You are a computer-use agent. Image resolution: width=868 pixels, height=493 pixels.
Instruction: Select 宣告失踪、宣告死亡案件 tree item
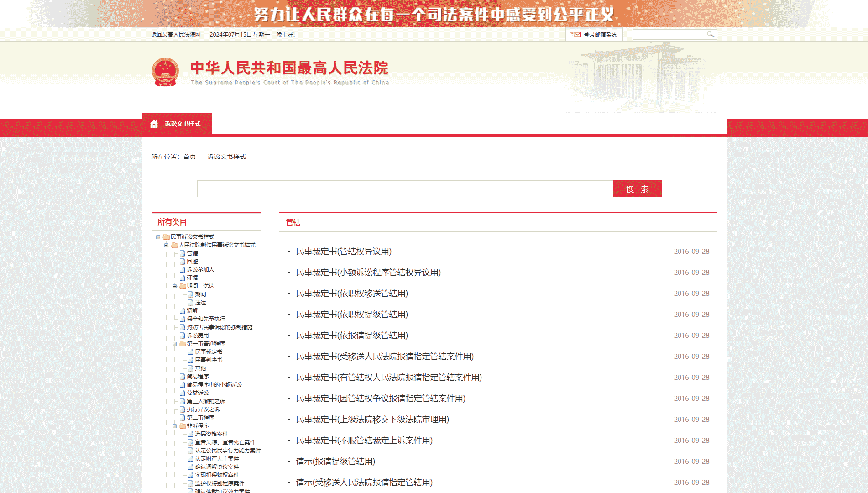225,442
